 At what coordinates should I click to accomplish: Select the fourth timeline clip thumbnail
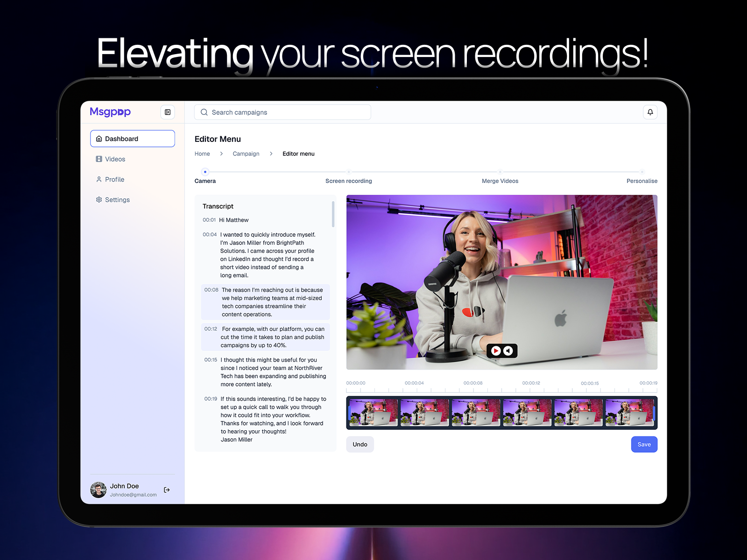pos(527,413)
